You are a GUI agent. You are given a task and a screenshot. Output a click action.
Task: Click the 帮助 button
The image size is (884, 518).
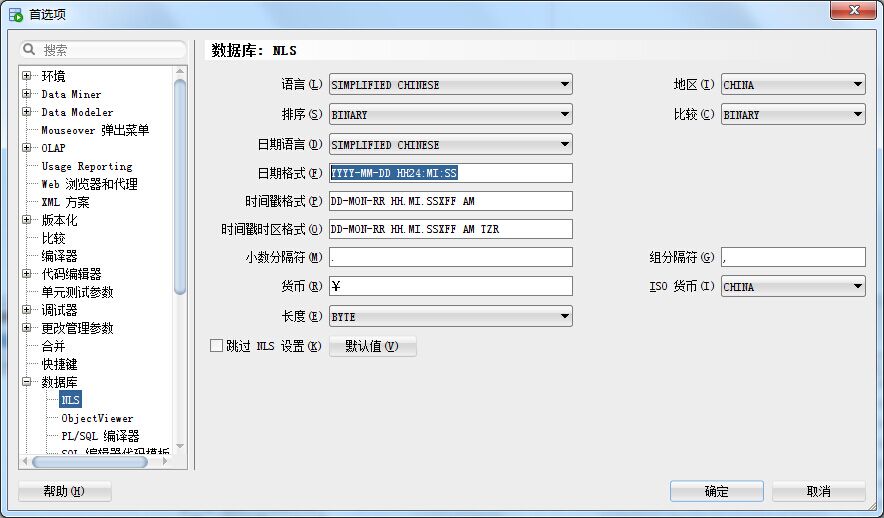[64, 491]
